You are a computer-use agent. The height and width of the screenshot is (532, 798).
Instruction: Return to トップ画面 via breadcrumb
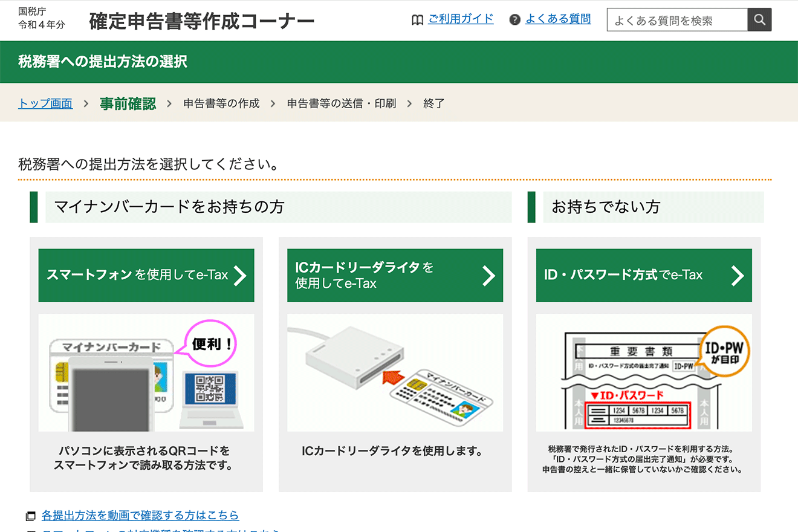click(x=45, y=103)
